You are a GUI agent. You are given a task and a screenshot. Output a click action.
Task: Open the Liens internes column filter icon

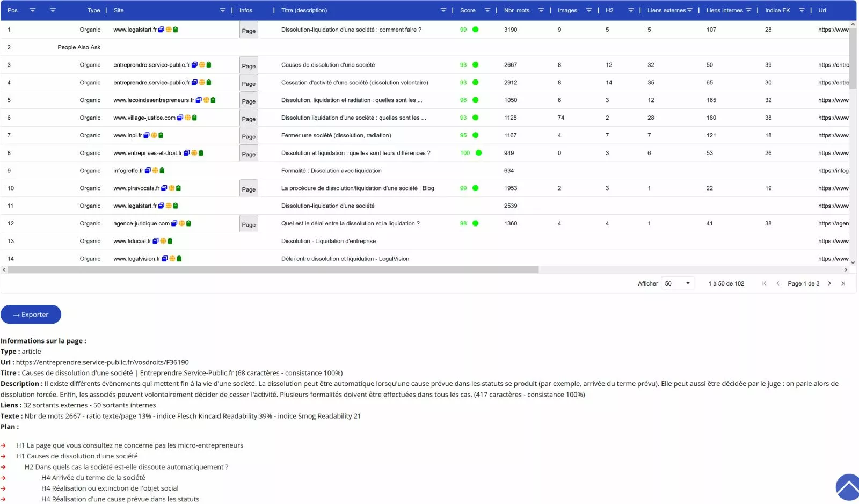pyautogui.click(x=748, y=10)
